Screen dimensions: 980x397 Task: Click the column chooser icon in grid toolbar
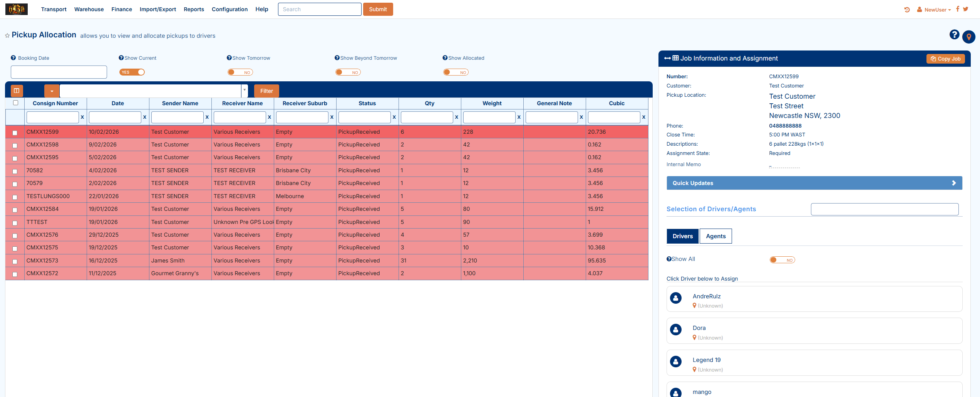[17, 91]
